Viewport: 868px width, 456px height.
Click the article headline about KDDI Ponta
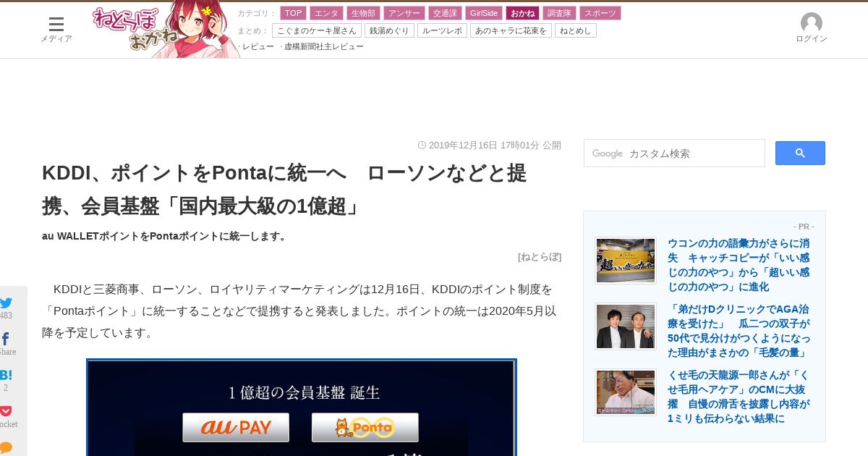284,189
